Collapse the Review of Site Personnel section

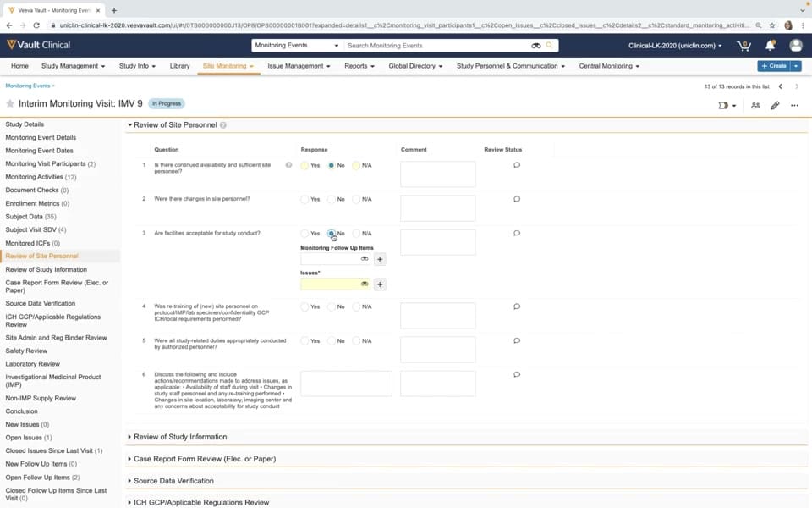[x=130, y=125]
